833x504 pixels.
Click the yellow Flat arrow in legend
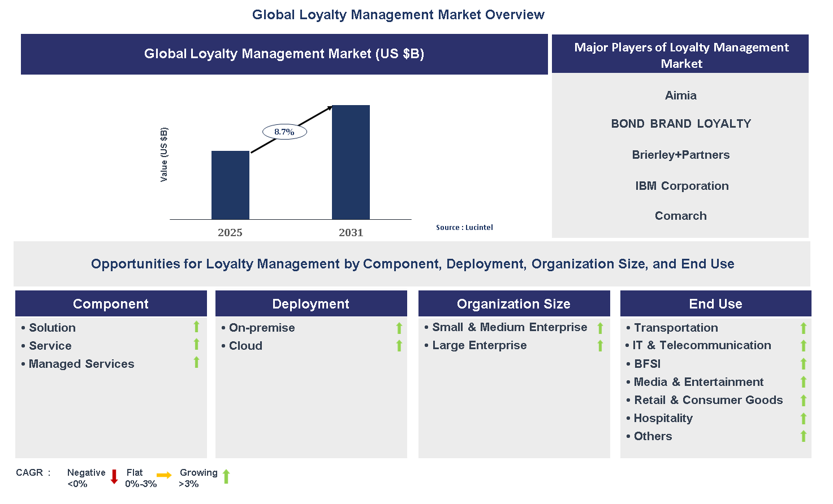[164, 475]
